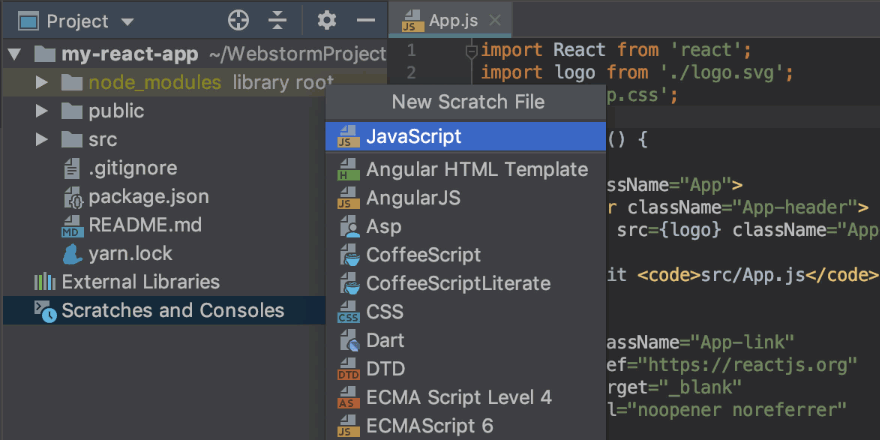Expand the src folder
This screenshot has width=880, height=440.
coord(42,140)
